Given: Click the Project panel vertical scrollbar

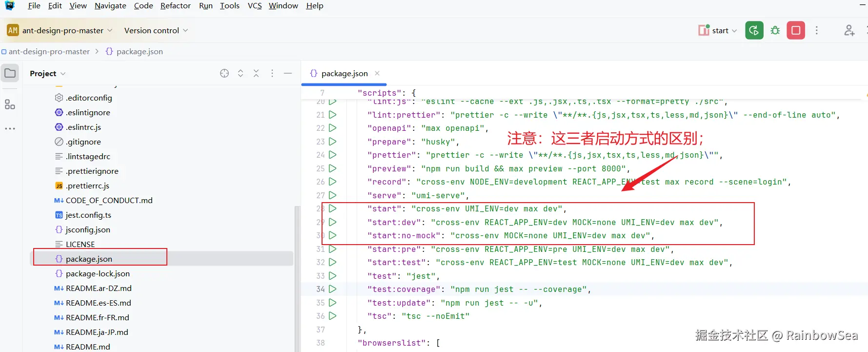Looking at the screenshot, I should click(297, 278).
